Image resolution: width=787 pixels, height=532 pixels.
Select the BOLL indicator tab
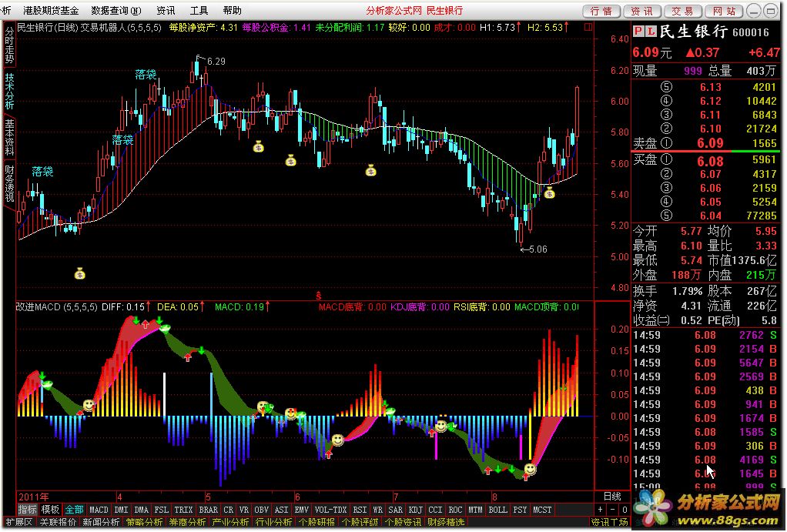point(498,510)
